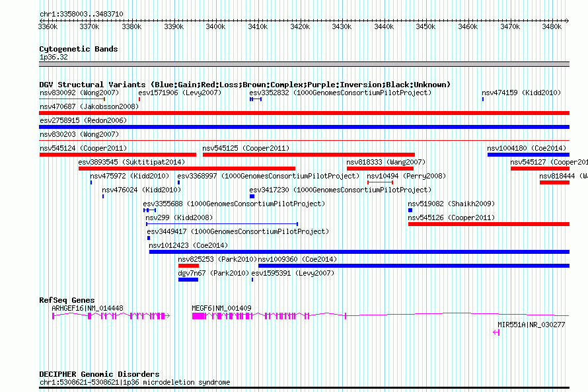This screenshot has height=392, width=588.
Task: Click the MEGF6|NM_001409 gene label
Action: tap(221, 308)
